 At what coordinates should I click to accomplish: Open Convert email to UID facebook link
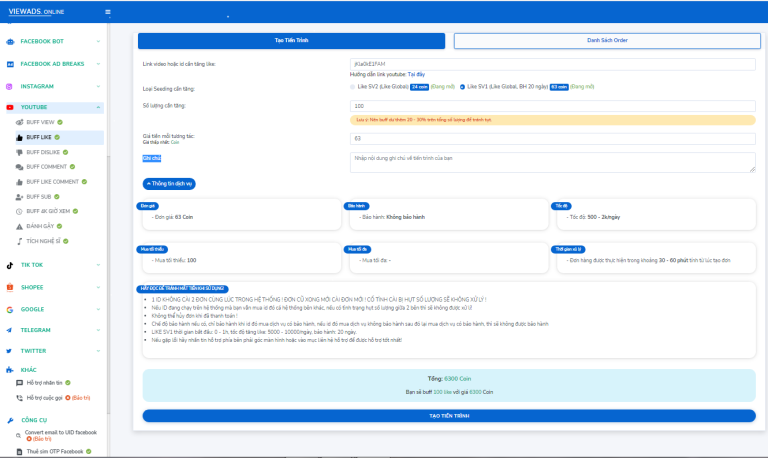[x=61, y=433]
